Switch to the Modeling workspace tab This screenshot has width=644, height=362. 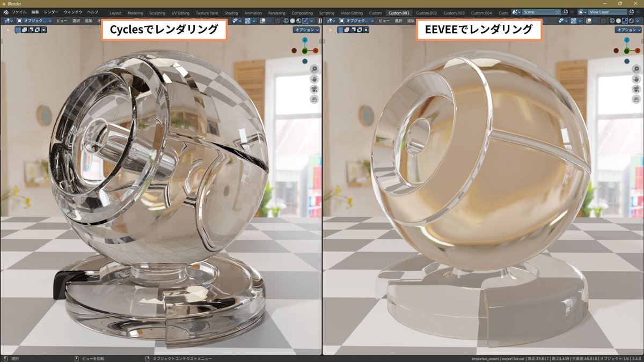coord(135,13)
